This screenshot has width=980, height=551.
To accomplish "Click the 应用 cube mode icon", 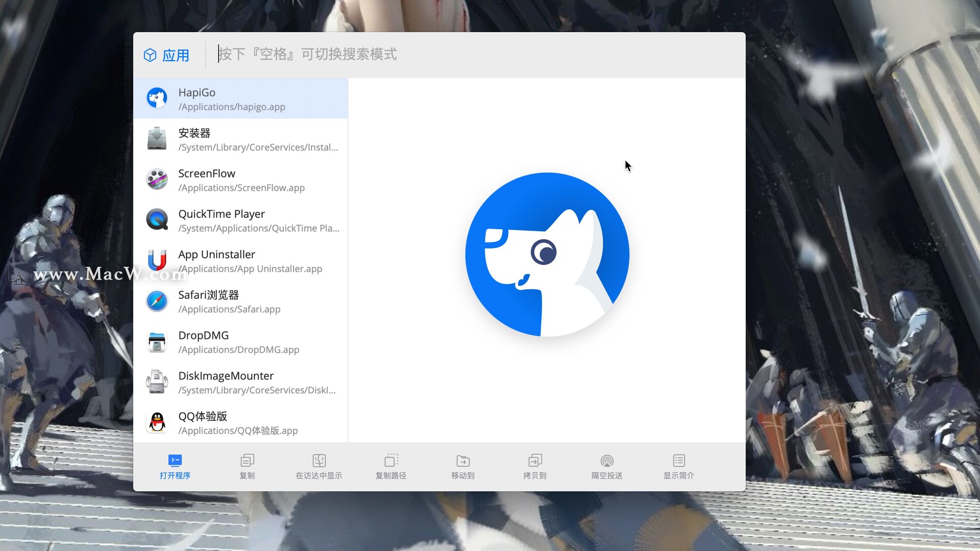I will click(x=150, y=55).
